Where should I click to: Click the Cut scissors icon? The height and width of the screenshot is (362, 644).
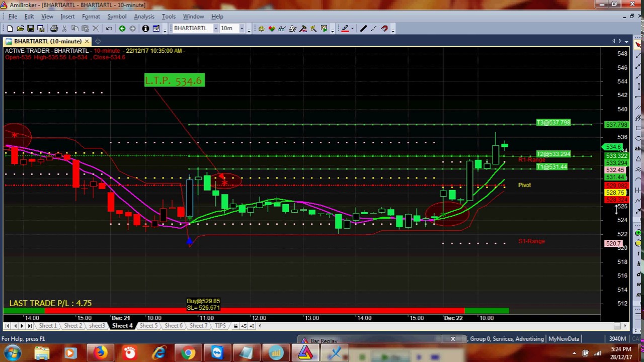(64, 29)
